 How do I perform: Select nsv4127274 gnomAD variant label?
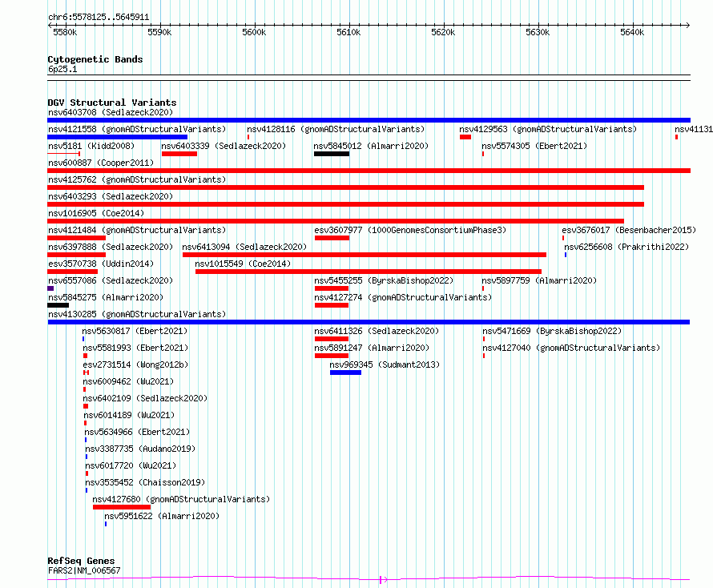point(403,297)
